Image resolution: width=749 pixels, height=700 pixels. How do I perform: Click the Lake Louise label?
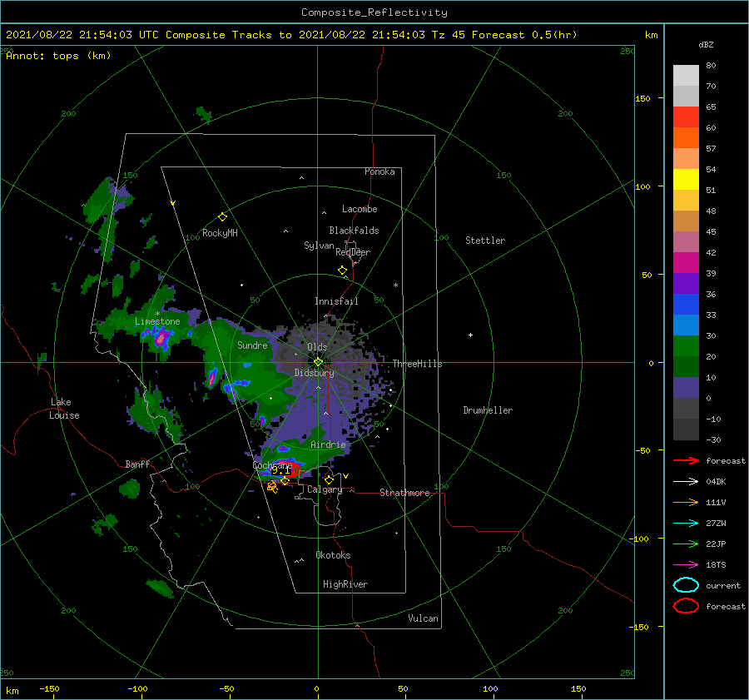click(64, 409)
